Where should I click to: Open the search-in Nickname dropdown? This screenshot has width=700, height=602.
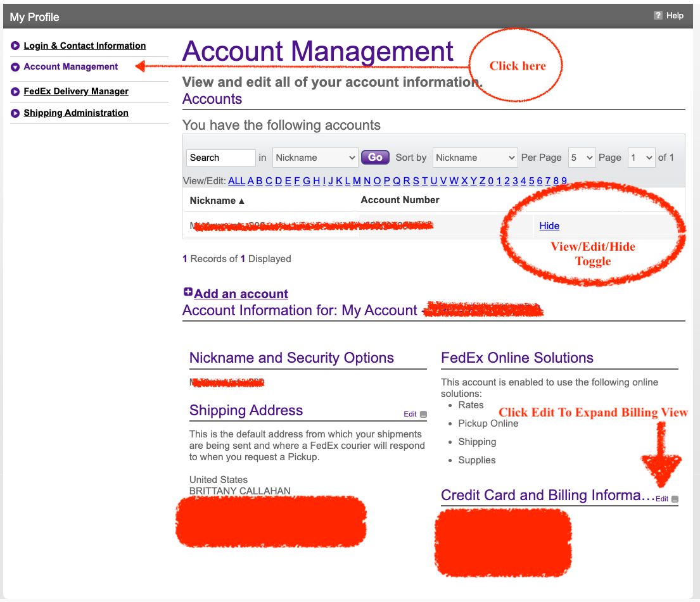pos(315,158)
